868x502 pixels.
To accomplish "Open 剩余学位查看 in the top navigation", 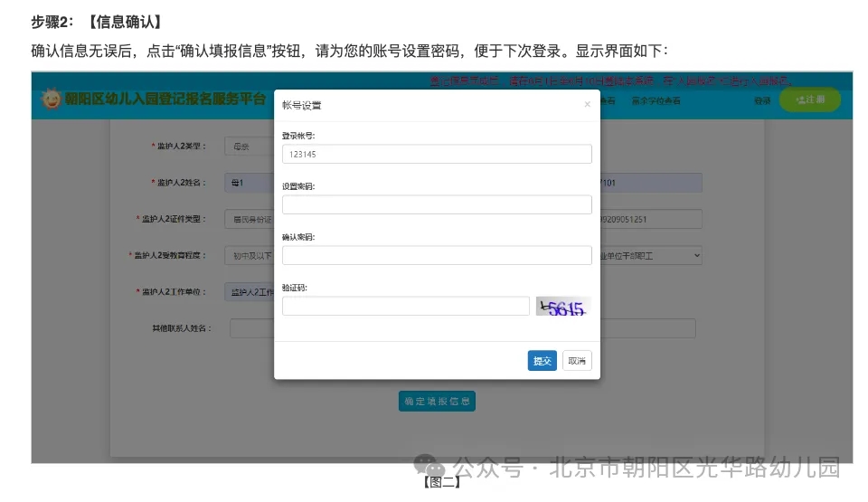I will [656, 100].
